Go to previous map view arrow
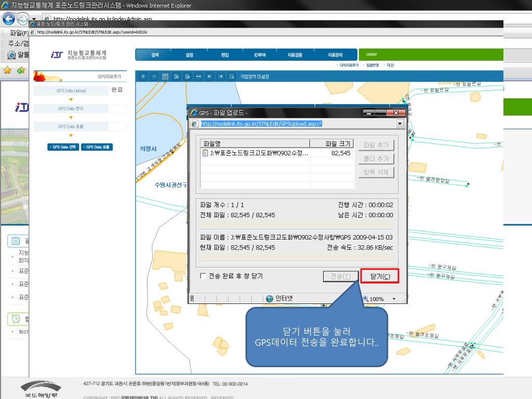Image resolution: width=532 pixels, height=399 pixels. (210, 76)
